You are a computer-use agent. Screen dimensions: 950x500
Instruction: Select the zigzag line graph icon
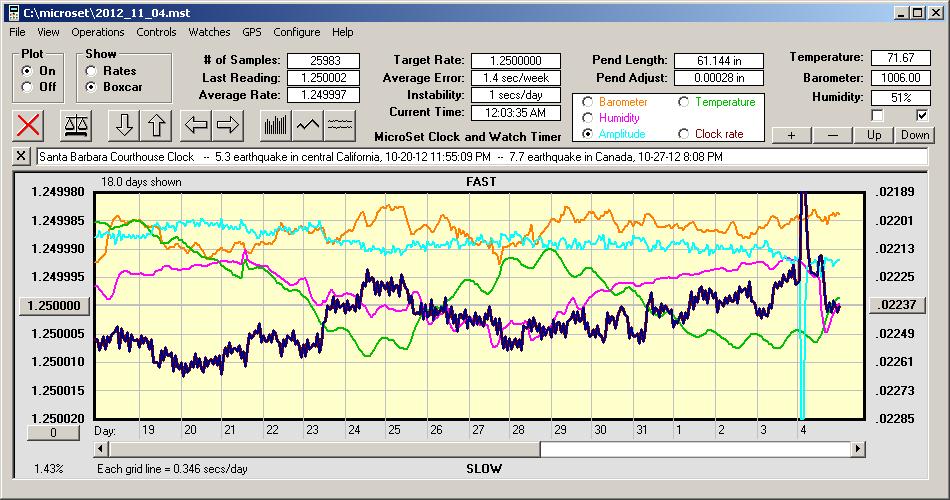point(308,125)
